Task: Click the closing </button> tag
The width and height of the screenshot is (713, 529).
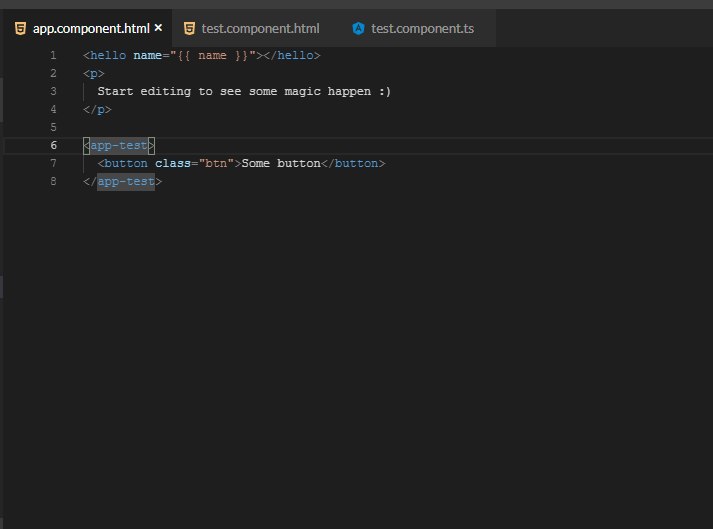Action: [x=353, y=163]
